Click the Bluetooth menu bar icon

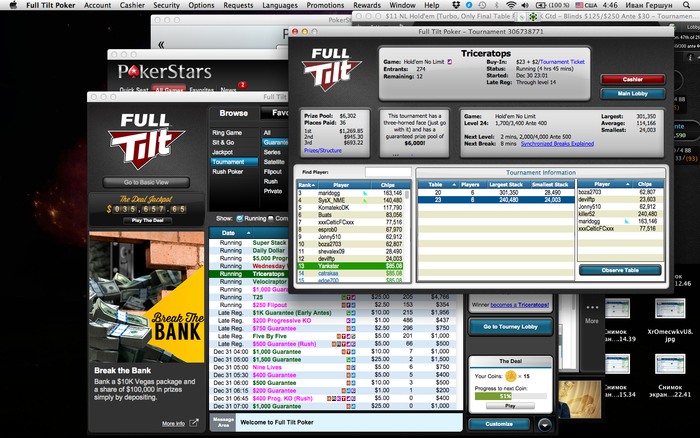(x=496, y=5)
